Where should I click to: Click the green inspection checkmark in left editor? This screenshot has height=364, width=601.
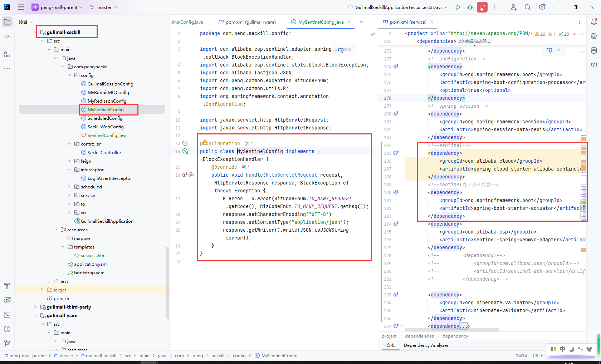pyautogui.click(x=373, y=34)
